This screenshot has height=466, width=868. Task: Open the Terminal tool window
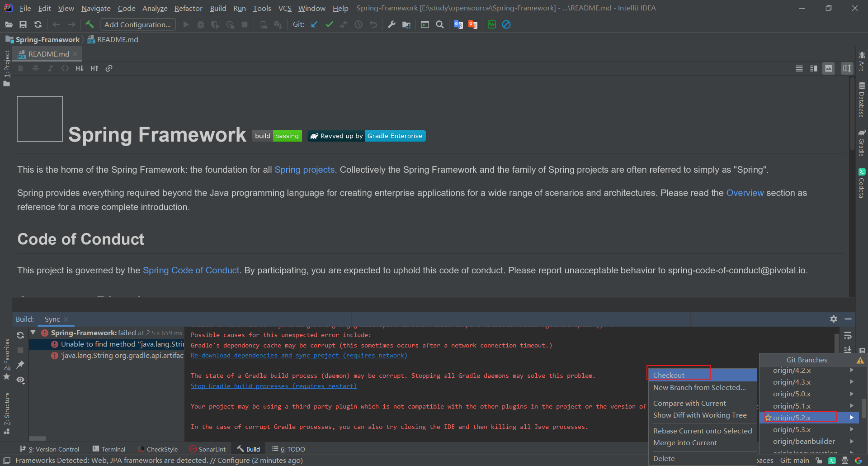109,449
